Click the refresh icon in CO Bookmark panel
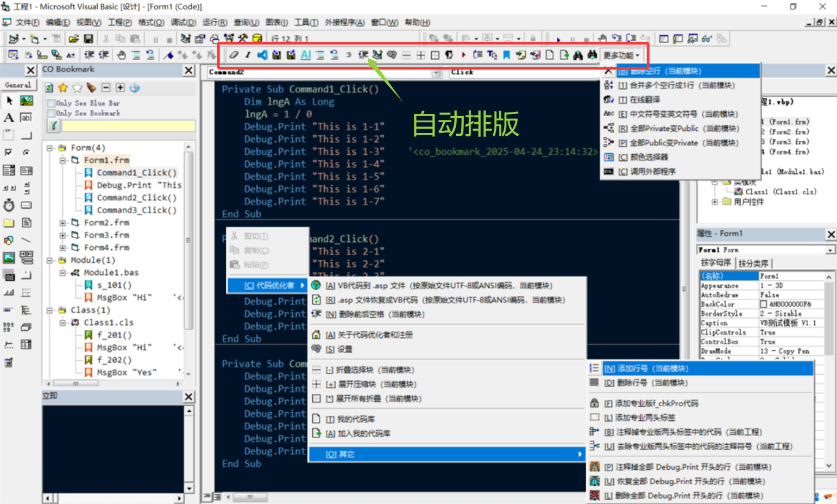The height and width of the screenshot is (504, 837). (49, 87)
